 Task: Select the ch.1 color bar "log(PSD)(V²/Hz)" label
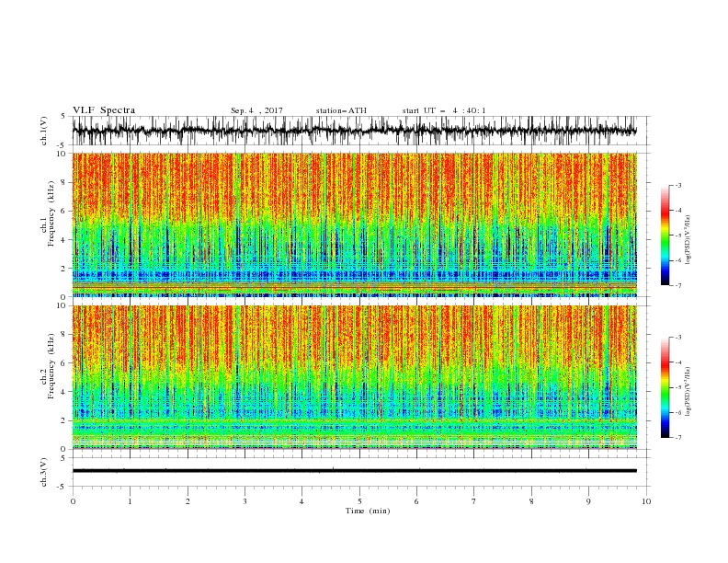(688, 240)
